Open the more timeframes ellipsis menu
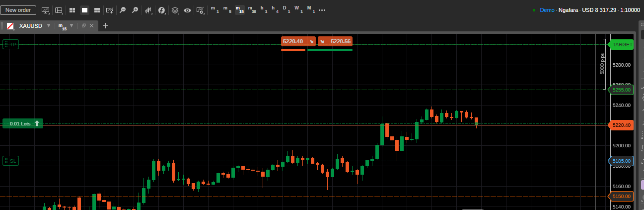Image resolution: width=644 pixels, height=210 pixels. tap(322, 10)
